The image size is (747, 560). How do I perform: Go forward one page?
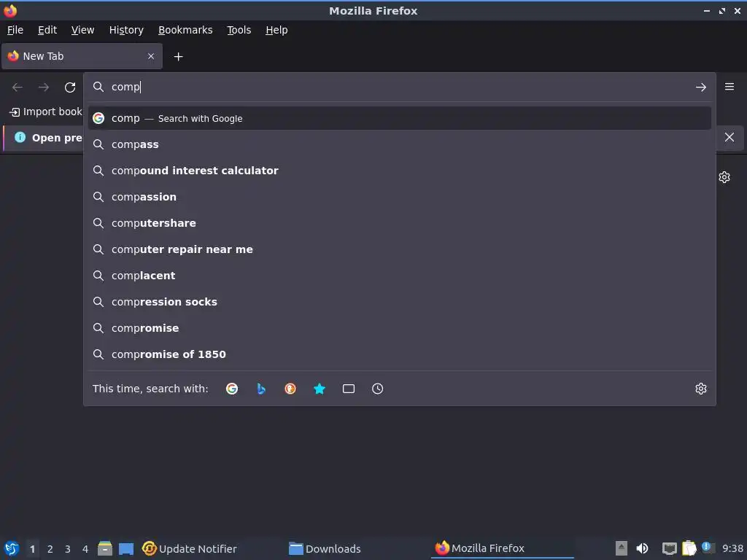point(44,87)
